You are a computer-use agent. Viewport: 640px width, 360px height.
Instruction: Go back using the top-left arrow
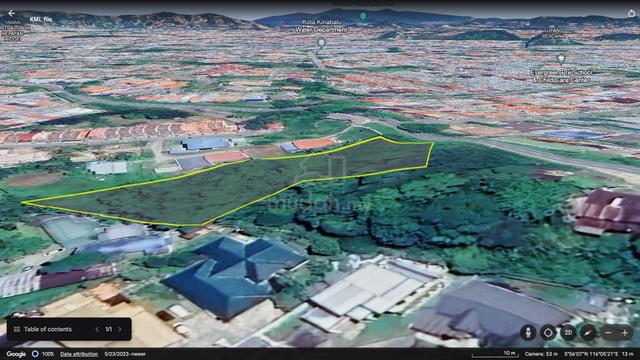point(11,13)
